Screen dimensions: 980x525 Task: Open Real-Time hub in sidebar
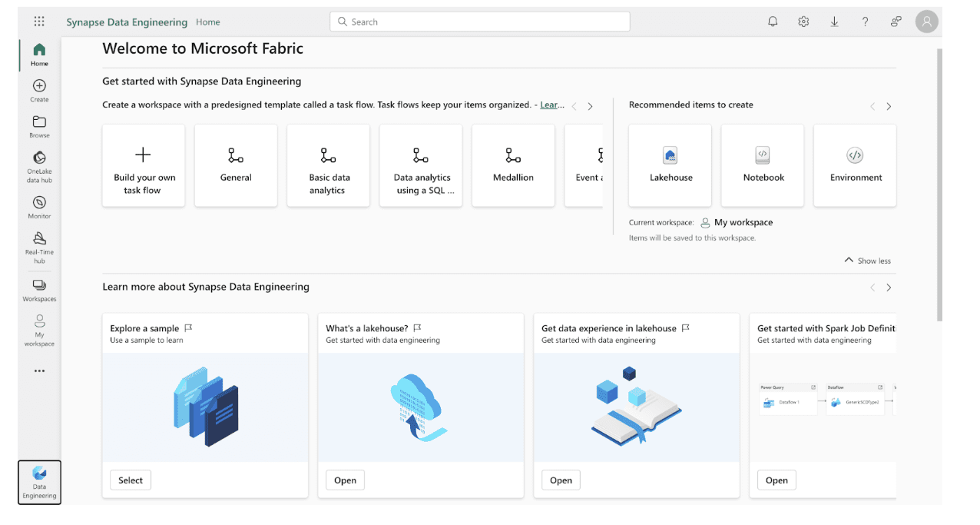tap(39, 247)
